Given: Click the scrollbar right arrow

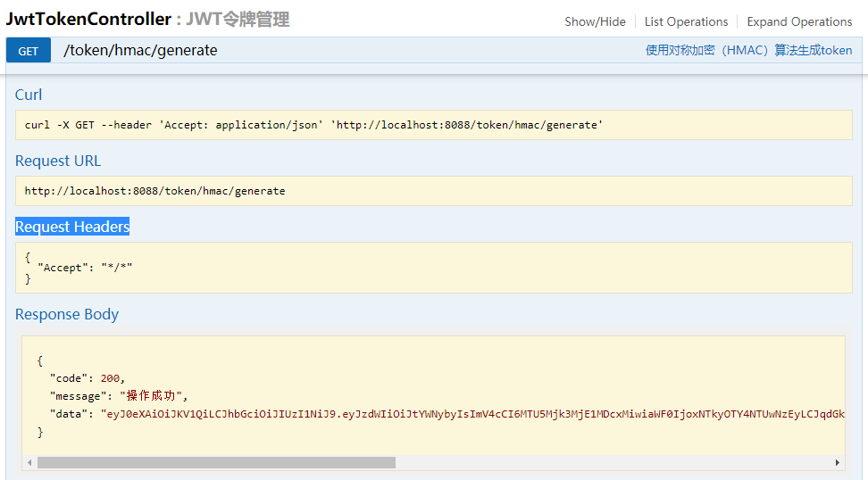Looking at the screenshot, I should click(838, 462).
